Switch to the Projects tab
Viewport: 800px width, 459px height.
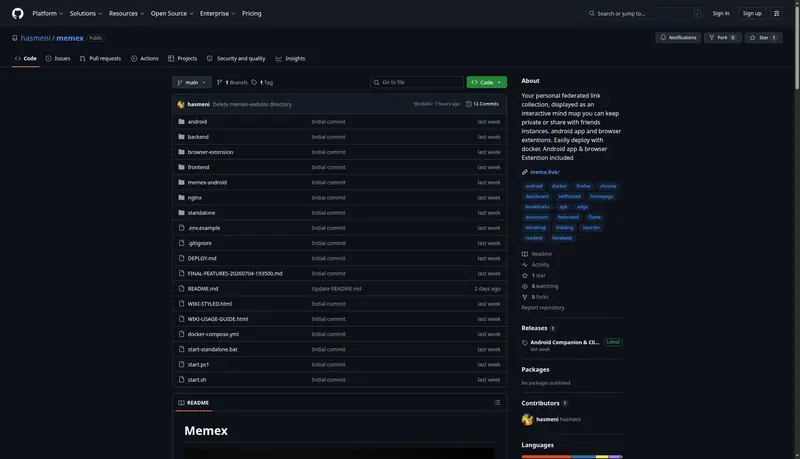tap(182, 59)
